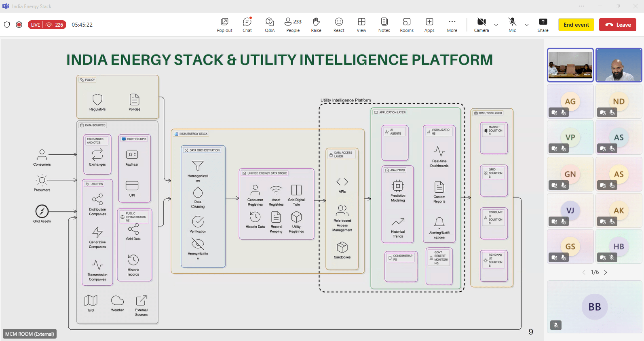The width and height of the screenshot is (644, 341).
Task: Click the Grid Digital Twin icon
Action: pos(296,190)
